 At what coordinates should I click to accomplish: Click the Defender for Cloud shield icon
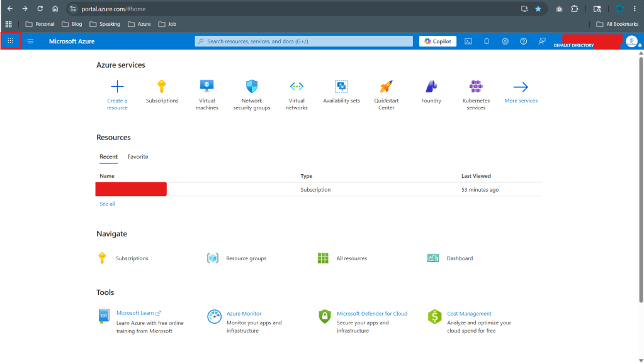coord(324,316)
